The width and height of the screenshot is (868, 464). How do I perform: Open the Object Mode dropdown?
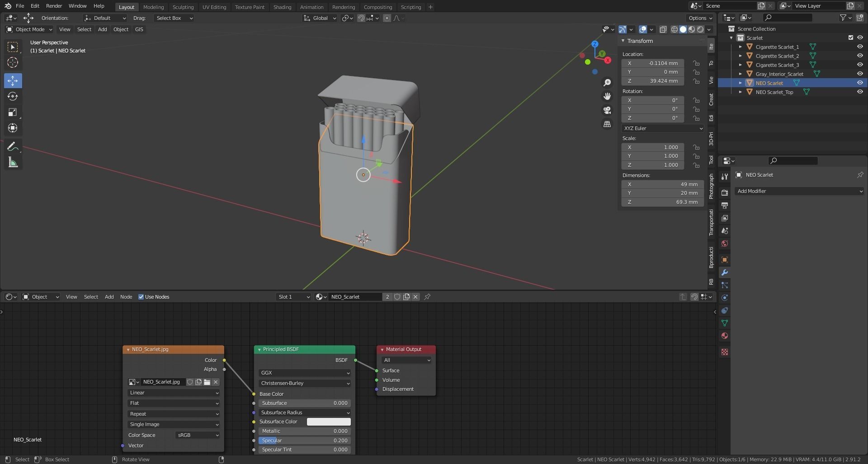(x=29, y=29)
